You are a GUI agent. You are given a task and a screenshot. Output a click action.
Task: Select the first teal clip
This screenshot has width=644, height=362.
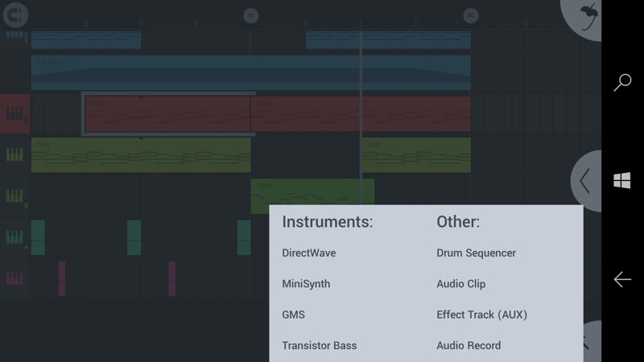click(38, 237)
